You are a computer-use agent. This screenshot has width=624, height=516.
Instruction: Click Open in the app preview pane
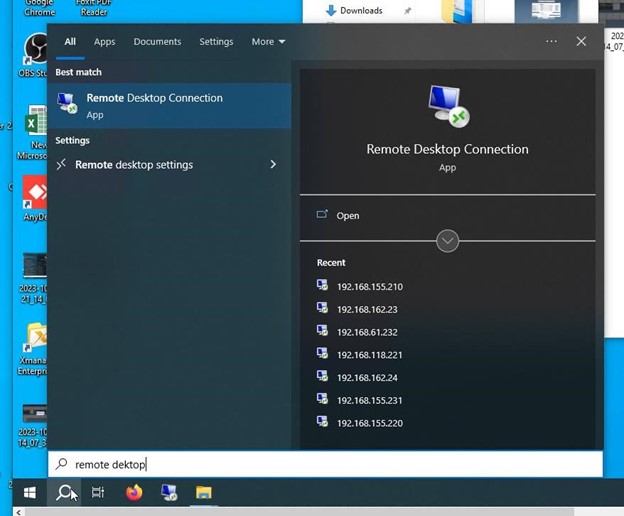(347, 215)
